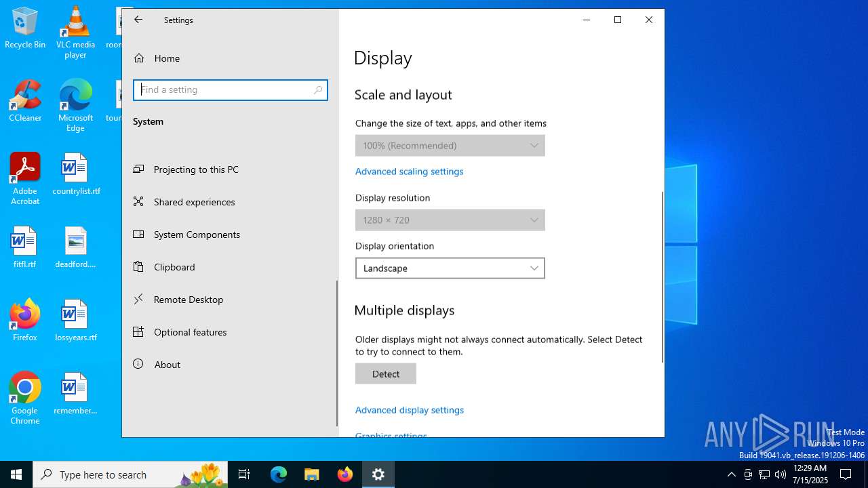The width and height of the screenshot is (868, 488).
Task: Select Google Chrome desktop shortcut
Action: [25, 398]
